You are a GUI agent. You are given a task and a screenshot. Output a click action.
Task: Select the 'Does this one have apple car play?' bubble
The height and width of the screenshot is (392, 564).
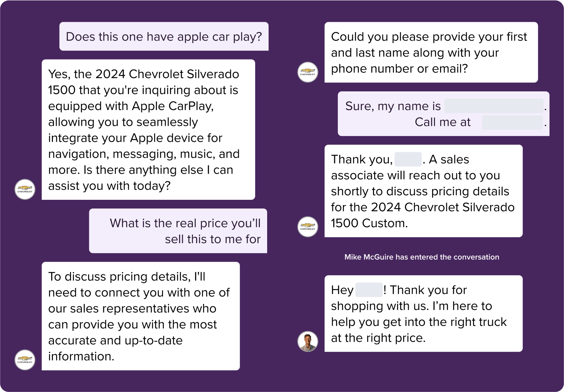(164, 36)
